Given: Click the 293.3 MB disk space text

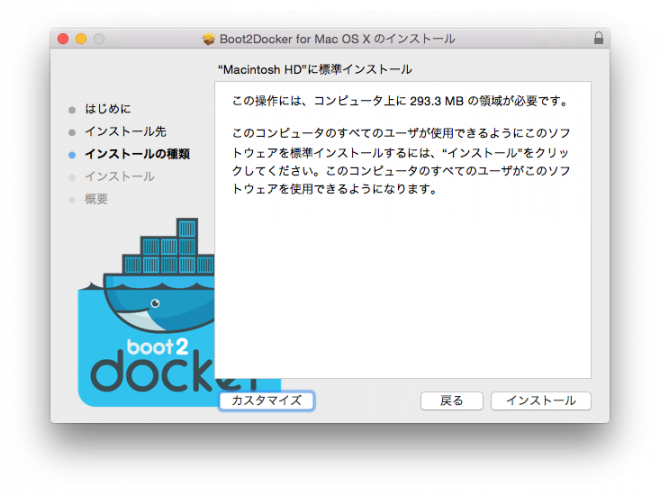Looking at the screenshot, I should (x=438, y=101).
